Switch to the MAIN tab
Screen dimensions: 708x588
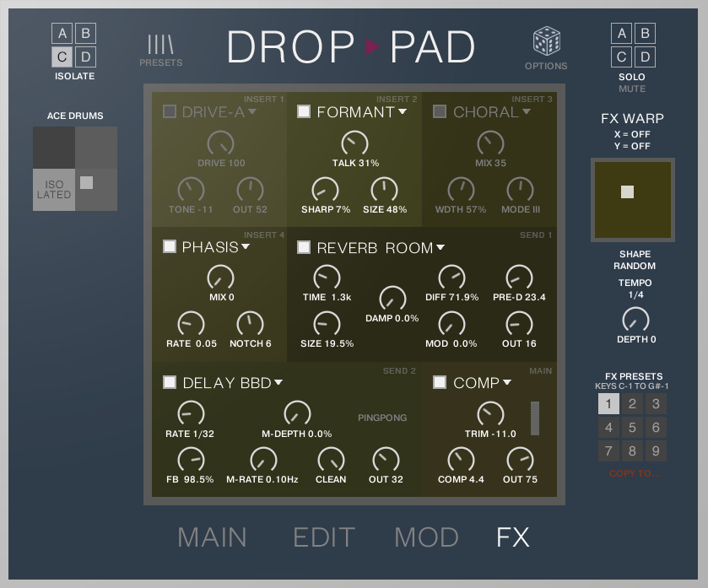[x=212, y=537]
